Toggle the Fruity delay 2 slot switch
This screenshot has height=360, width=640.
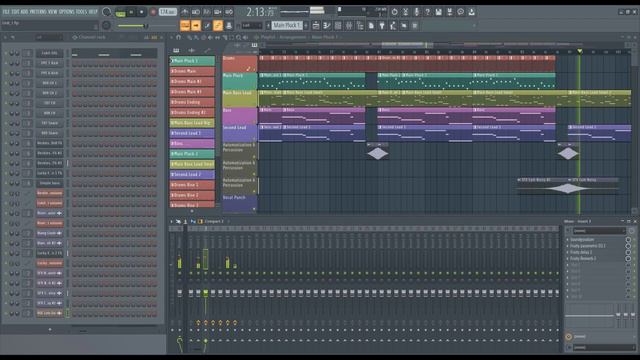pyautogui.click(x=628, y=252)
